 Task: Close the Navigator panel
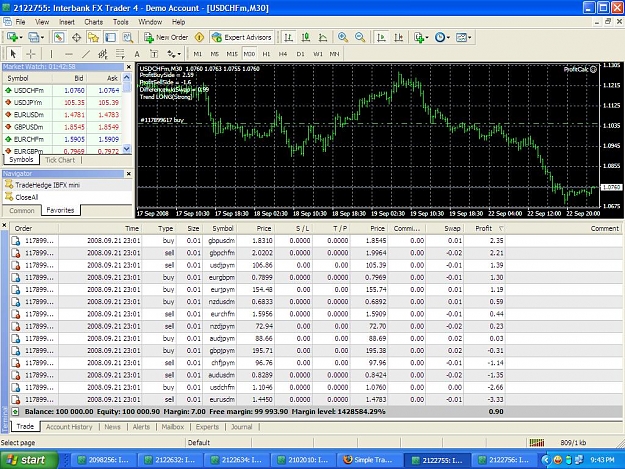point(129,174)
